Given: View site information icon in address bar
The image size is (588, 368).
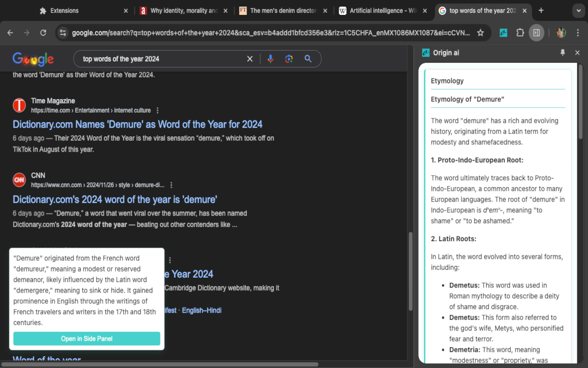Looking at the screenshot, I should tap(63, 33).
